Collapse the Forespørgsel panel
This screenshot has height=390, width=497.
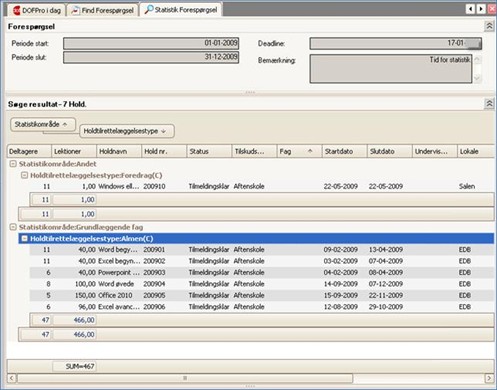(489, 26)
